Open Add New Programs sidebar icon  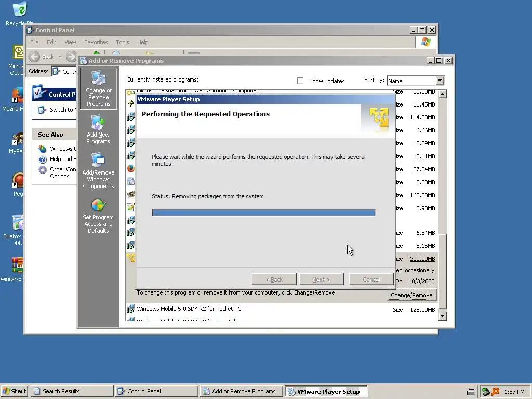[x=98, y=129]
